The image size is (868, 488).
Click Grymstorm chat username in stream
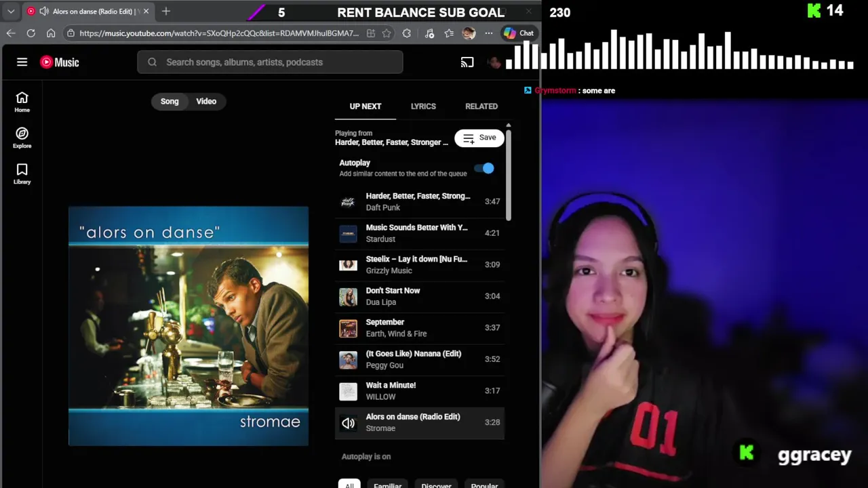[555, 90]
